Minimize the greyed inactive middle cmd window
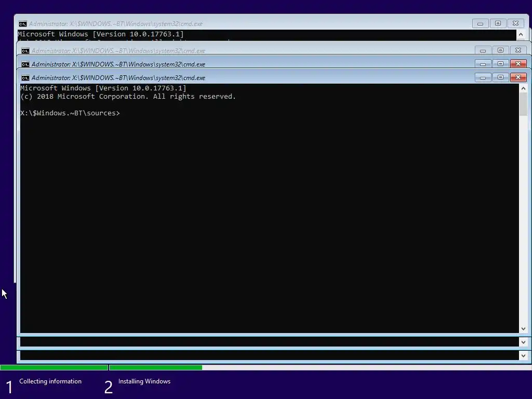Viewport: 532px width, 399px height. pos(483,50)
